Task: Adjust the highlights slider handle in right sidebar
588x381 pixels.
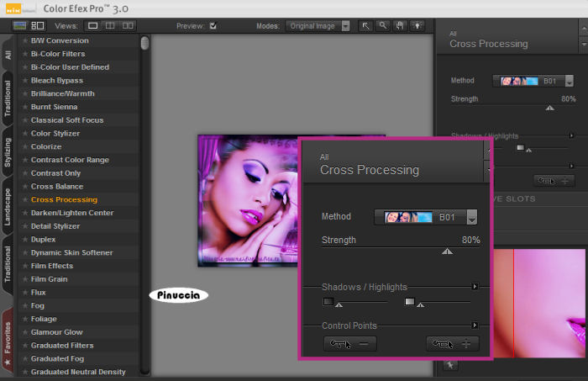Action: 529,151
